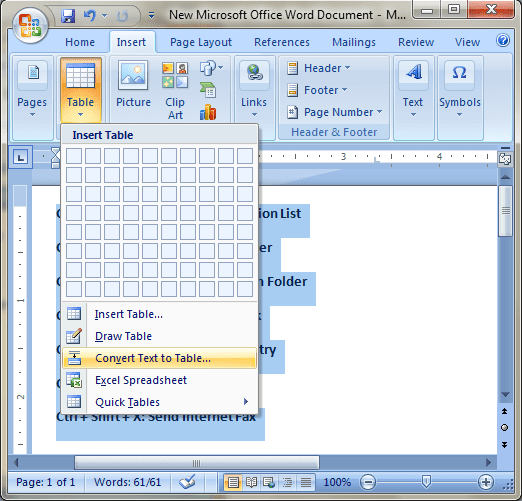The image size is (522, 501).
Task: Click the zoom slider handle
Action: coord(426,482)
